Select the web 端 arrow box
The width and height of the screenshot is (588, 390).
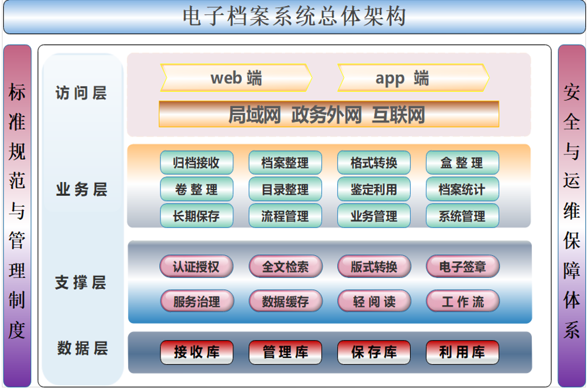tap(236, 78)
